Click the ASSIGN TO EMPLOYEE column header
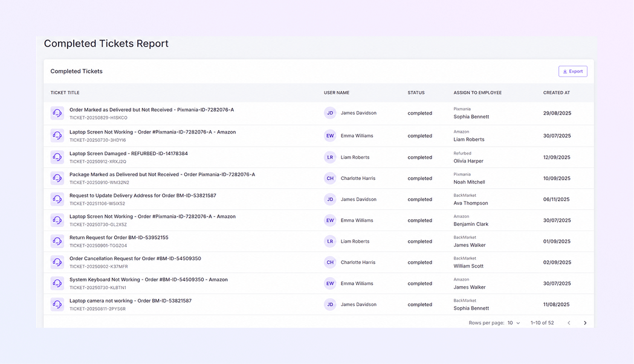 (477, 92)
